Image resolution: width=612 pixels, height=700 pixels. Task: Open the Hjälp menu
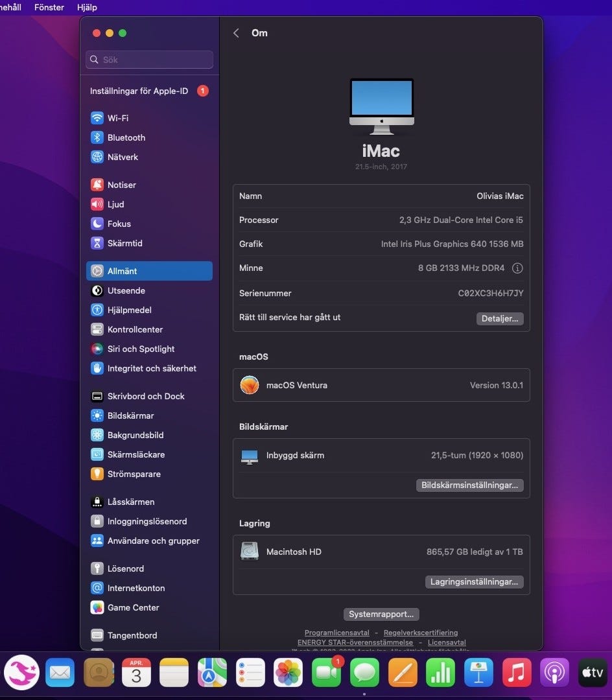pos(87,7)
